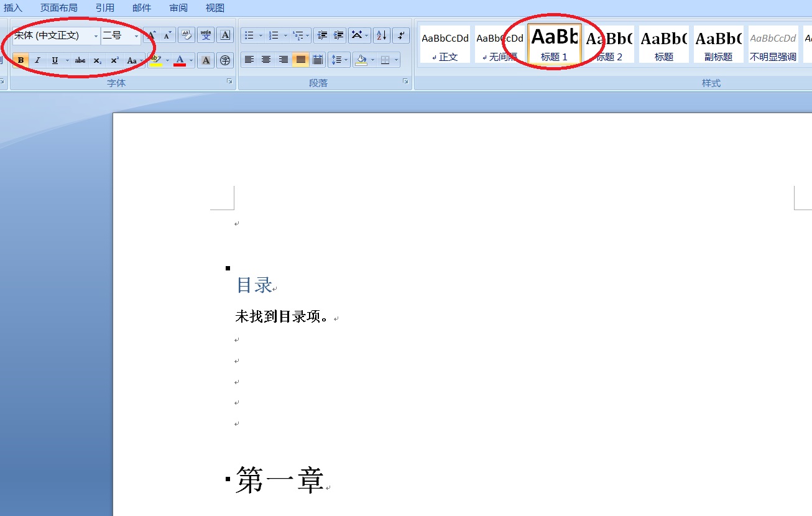Open Paragraph dialog launcher 段落
This screenshot has width=812, height=516.
coord(405,81)
